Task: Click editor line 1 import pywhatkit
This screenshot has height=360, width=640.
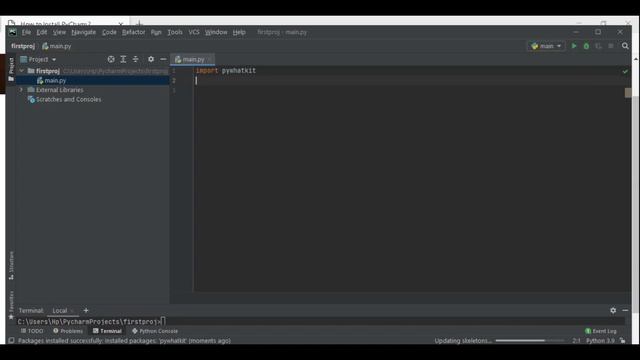Action: pyautogui.click(x=226, y=71)
